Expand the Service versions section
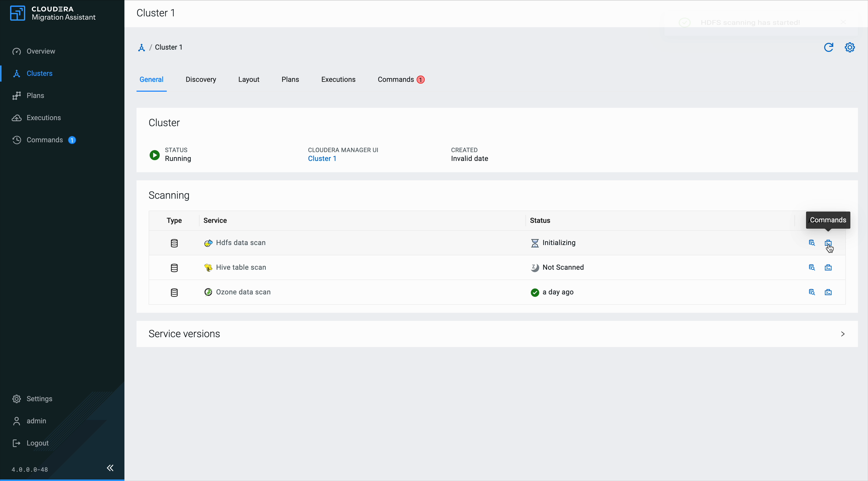Image resolution: width=868 pixels, height=481 pixels. [843, 334]
